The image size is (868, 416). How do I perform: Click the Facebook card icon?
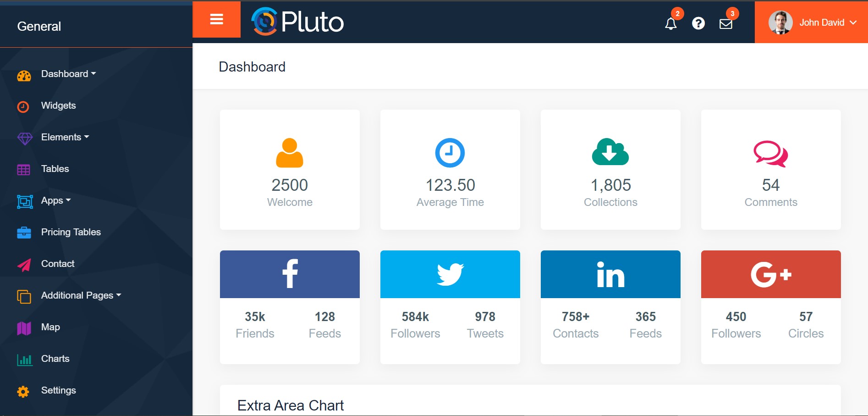290,274
